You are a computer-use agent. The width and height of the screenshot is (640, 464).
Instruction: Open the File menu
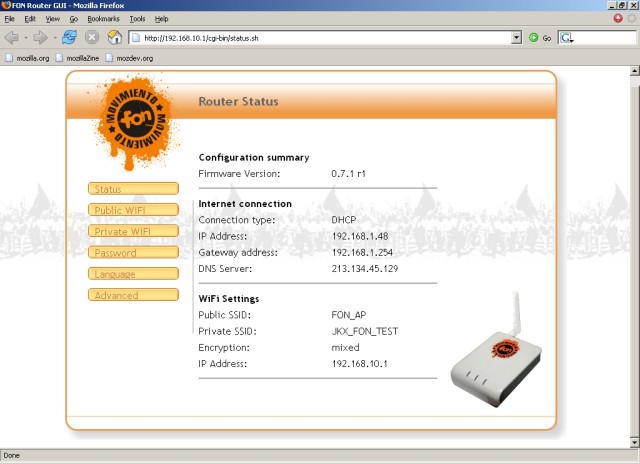pyautogui.click(x=10, y=18)
